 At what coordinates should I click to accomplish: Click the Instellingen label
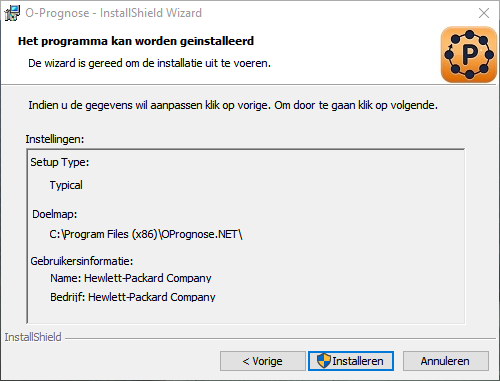(55, 139)
